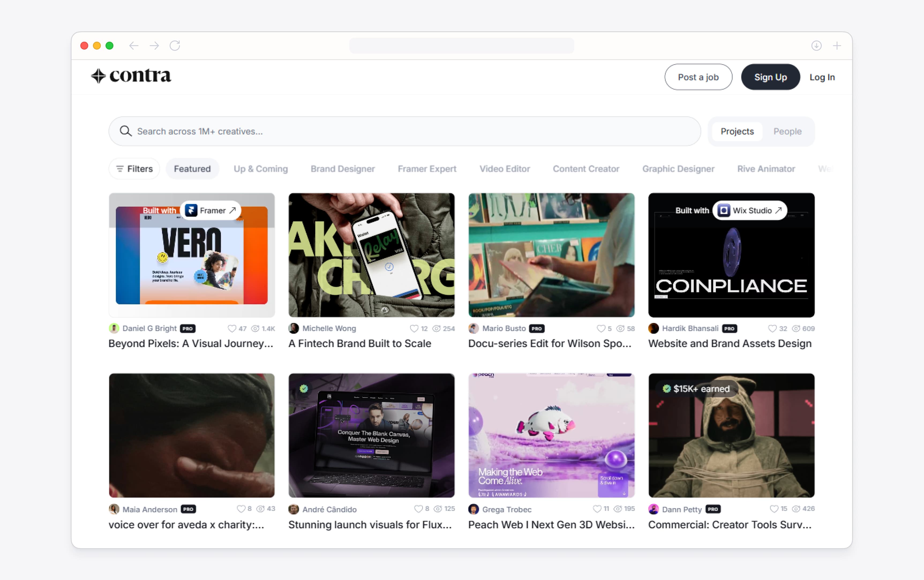Click the views eye icon for Beyond Pixels
The image size is (924, 580).
[255, 328]
